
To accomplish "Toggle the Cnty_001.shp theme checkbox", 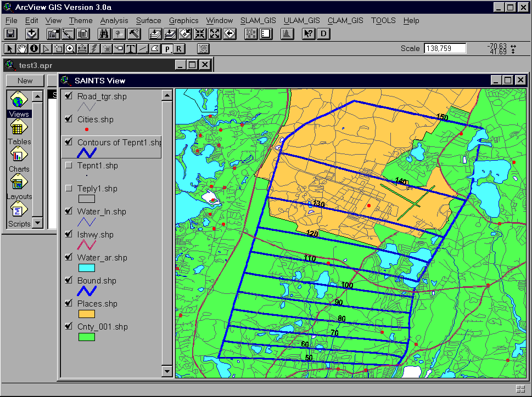I will [69, 327].
